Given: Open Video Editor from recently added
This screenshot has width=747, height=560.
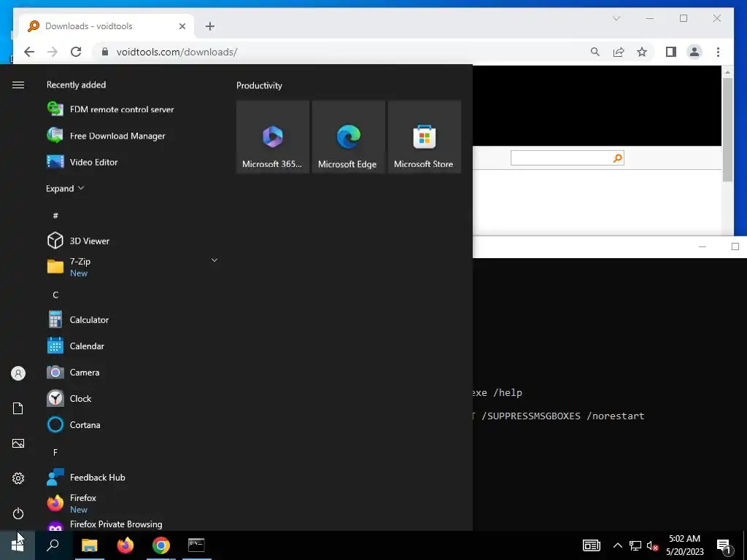Looking at the screenshot, I should click(82, 162).
